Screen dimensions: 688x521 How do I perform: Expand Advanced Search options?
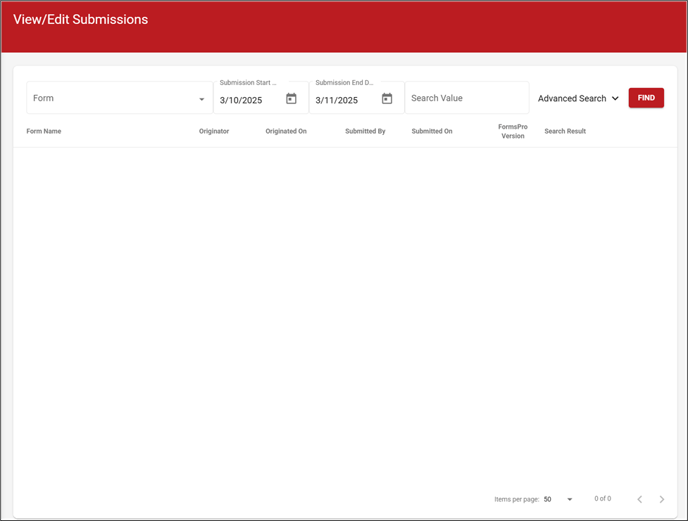[x=578, y=98]
